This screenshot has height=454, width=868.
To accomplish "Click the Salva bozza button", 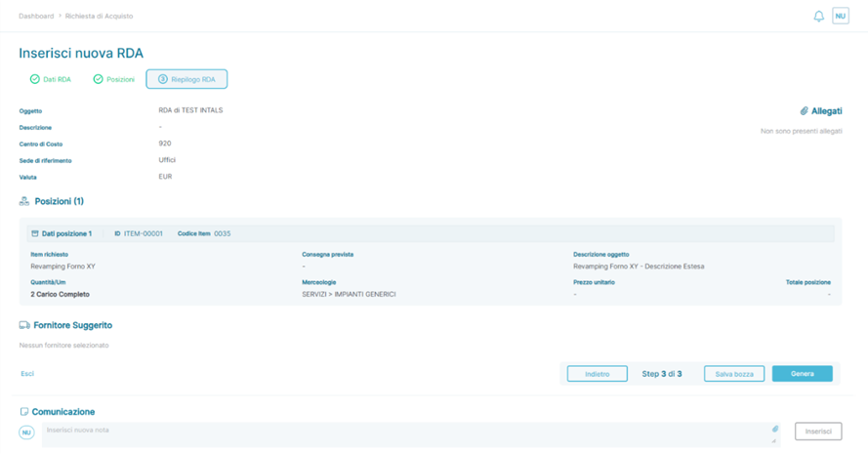I will pos(734,374).
